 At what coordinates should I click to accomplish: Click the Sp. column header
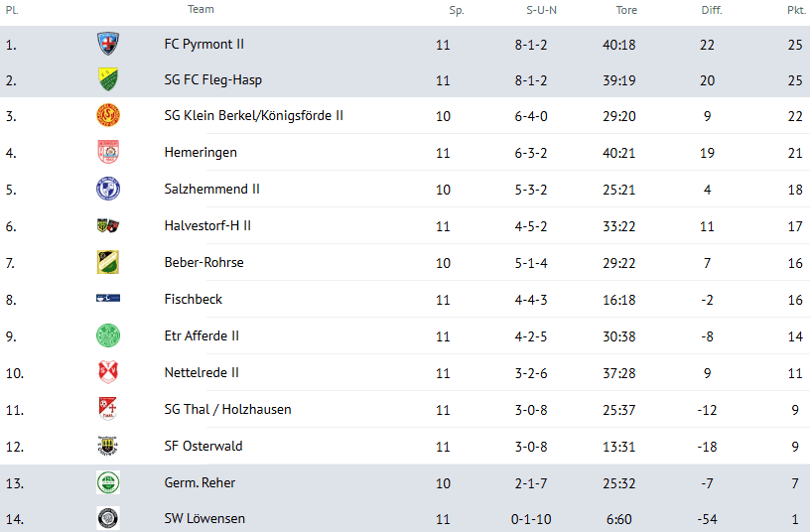pyautogui.click(x=456, y=11)
